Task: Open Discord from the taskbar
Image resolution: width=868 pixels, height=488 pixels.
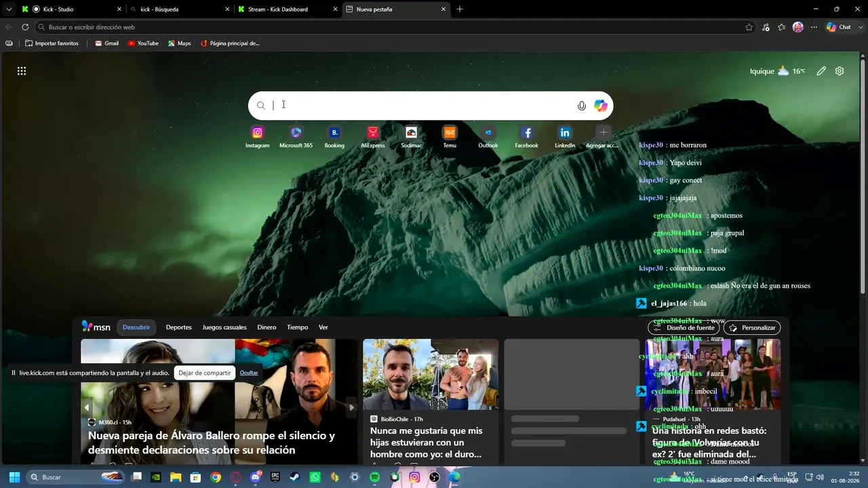Action: pos(256,477)
